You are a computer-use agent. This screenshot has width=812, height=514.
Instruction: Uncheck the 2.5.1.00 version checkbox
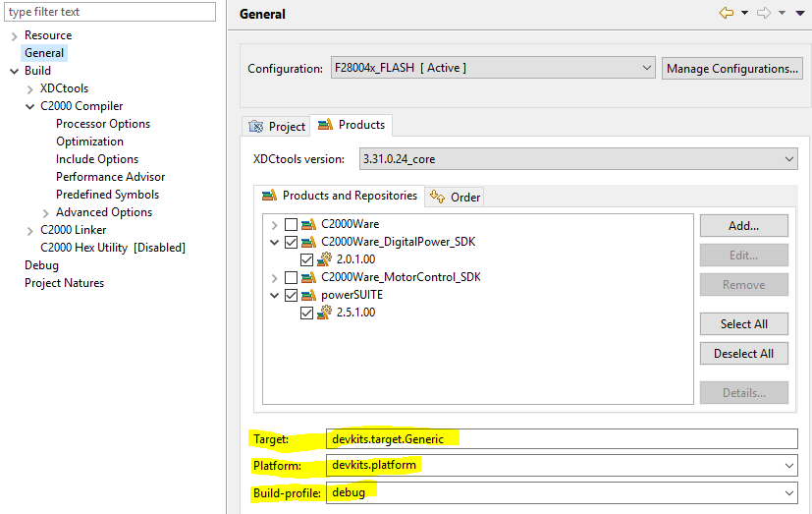pyautogui.click(x=306, y=313)
